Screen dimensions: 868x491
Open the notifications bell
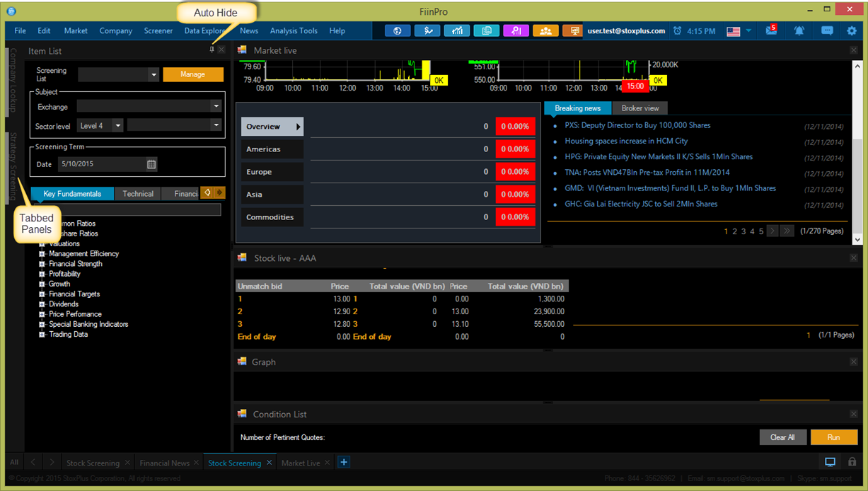tap(799, 31)
